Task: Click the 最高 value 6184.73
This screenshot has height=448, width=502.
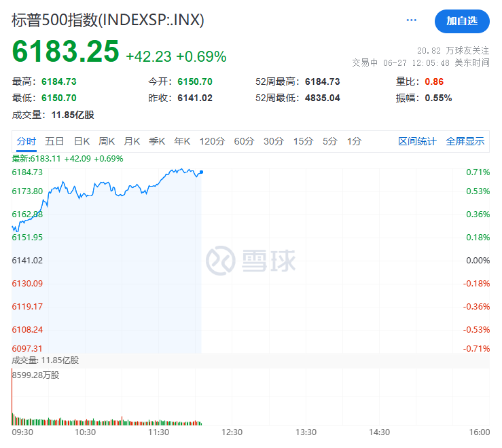Action: coord(59,81)
